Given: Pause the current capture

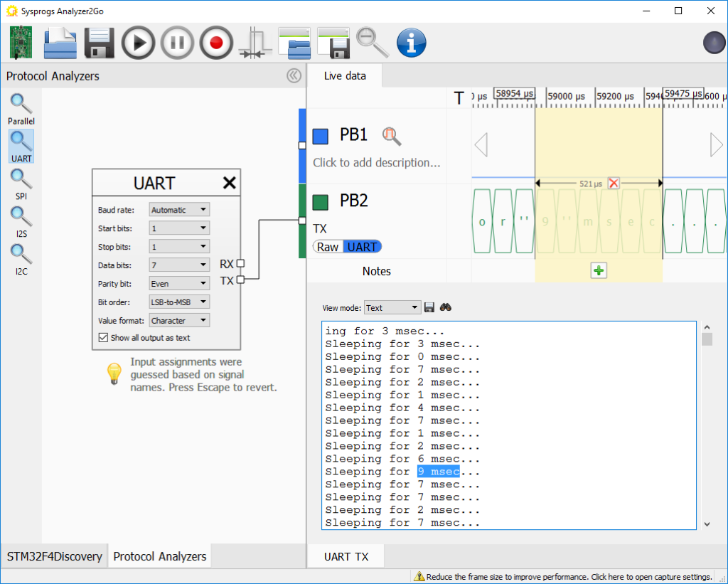Looking at the screenshot, I should pyautogui.click(x=177, y=43).
